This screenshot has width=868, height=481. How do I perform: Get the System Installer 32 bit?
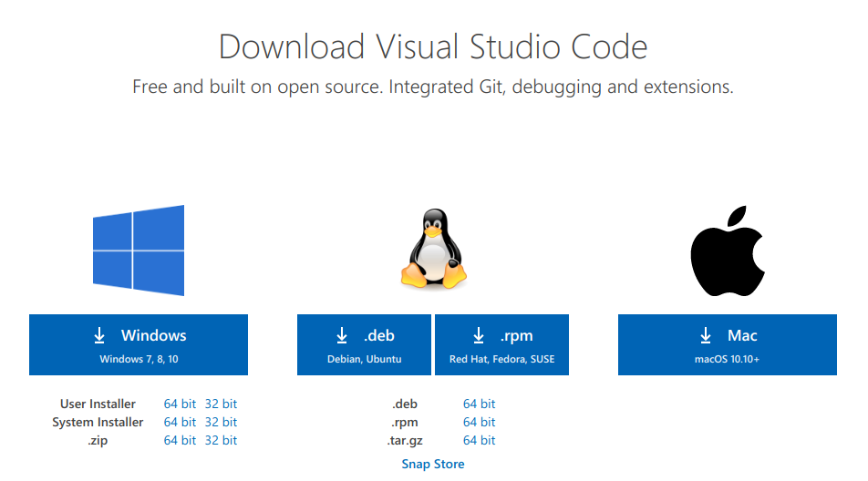coord(221,423)
